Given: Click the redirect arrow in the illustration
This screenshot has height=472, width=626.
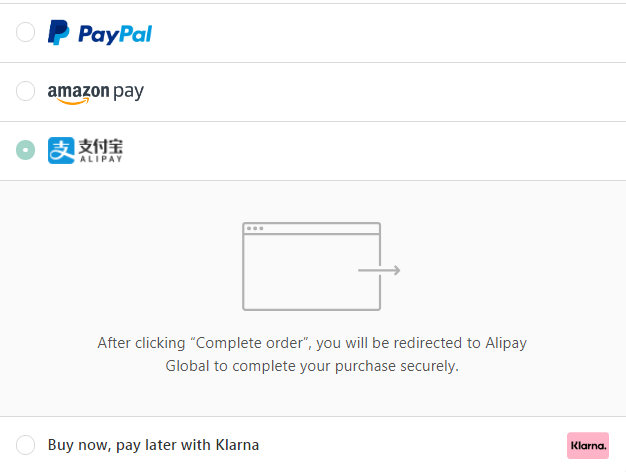Looking at the screenshot, I should tap(380, 270).
